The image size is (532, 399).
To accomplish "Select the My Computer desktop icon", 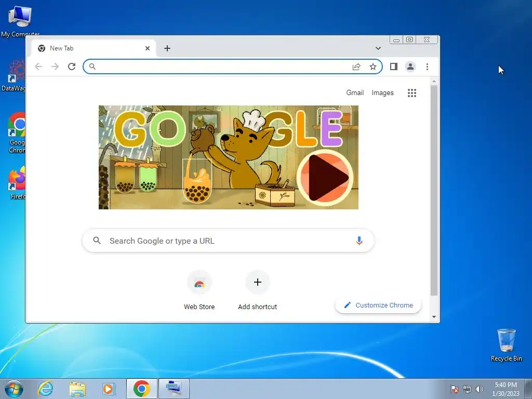I will (20, 21).
